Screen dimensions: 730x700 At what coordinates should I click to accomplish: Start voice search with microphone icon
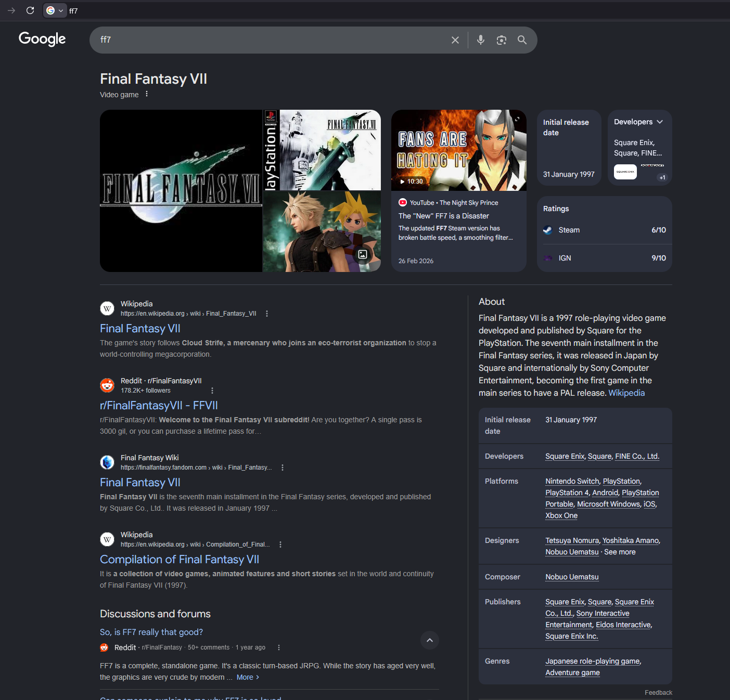tap(481, 40)
